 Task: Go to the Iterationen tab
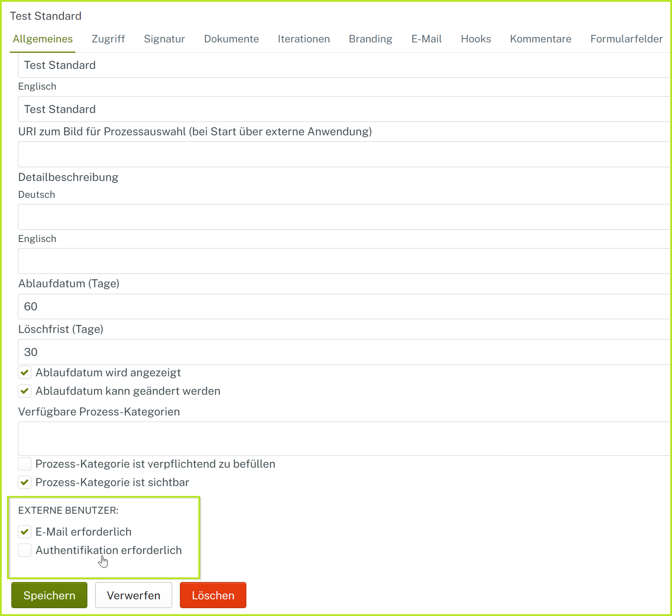coord(304,39)
